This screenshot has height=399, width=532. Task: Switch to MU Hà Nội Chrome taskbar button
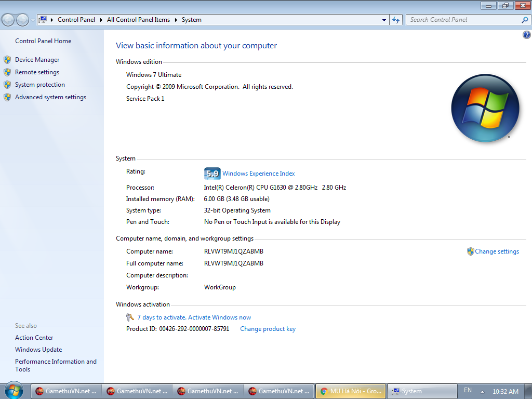click(x=351, y=391)
